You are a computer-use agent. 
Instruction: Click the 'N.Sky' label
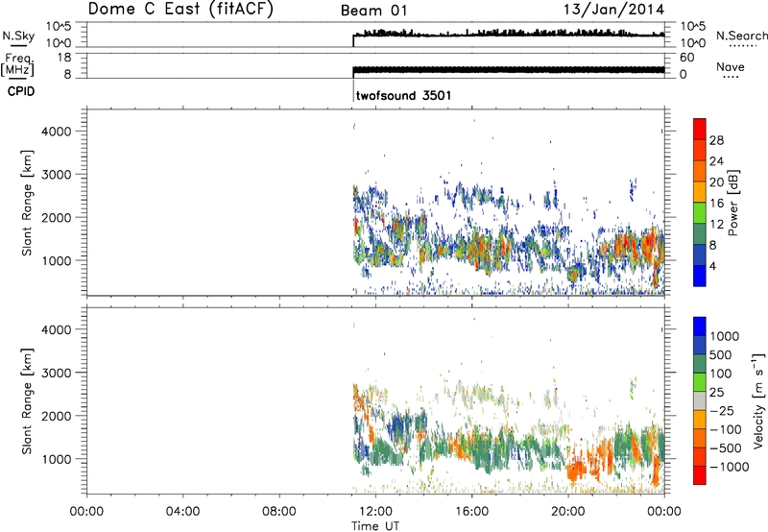click(x=18, y=36)
